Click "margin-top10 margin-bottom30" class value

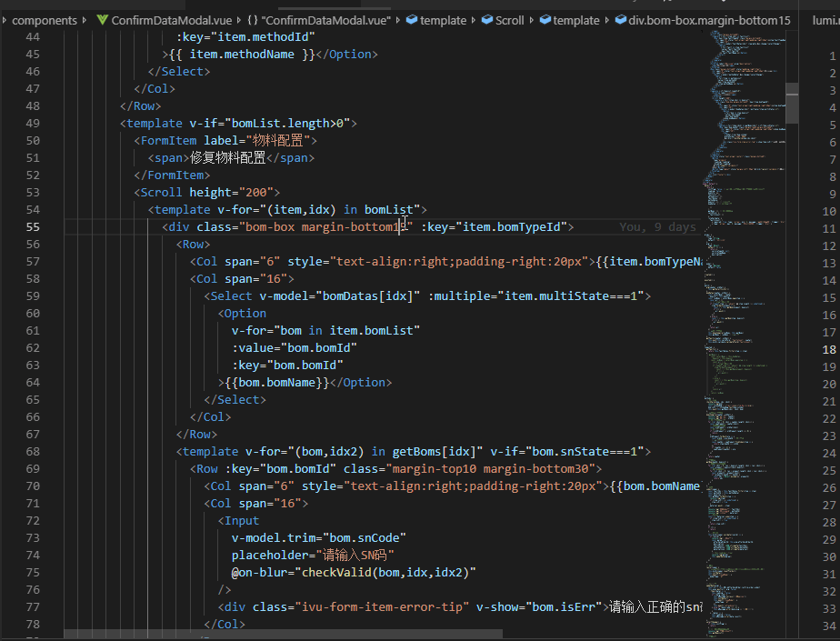coord(490,469)
